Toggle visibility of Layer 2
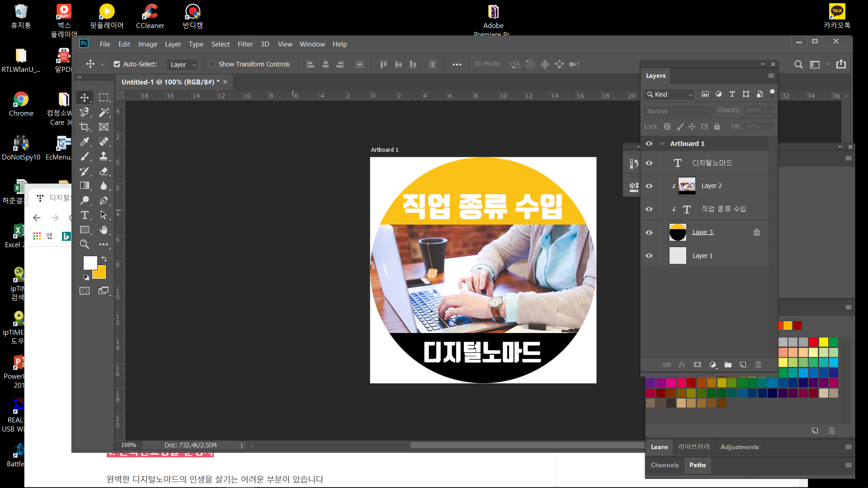 [x=649, y=186]
